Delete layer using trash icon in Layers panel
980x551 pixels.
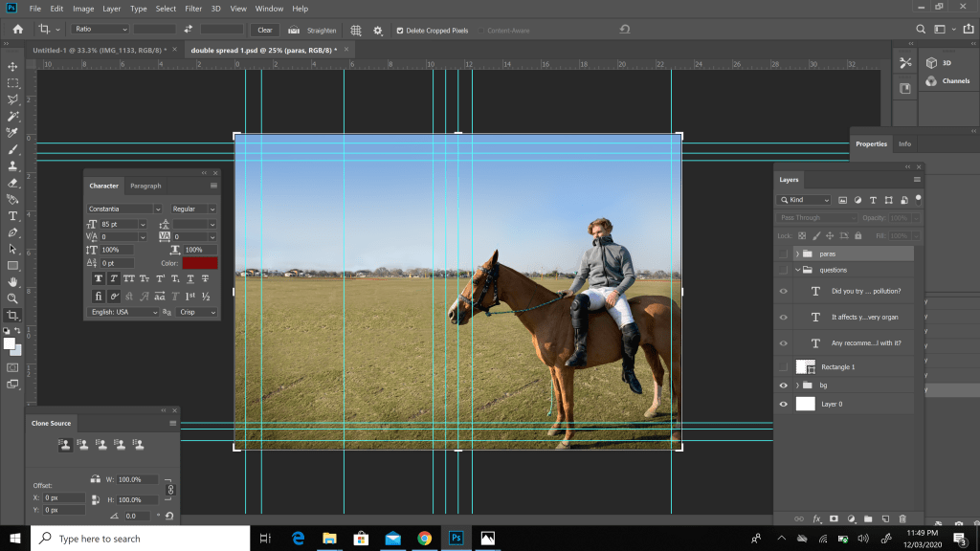point(902,518)
